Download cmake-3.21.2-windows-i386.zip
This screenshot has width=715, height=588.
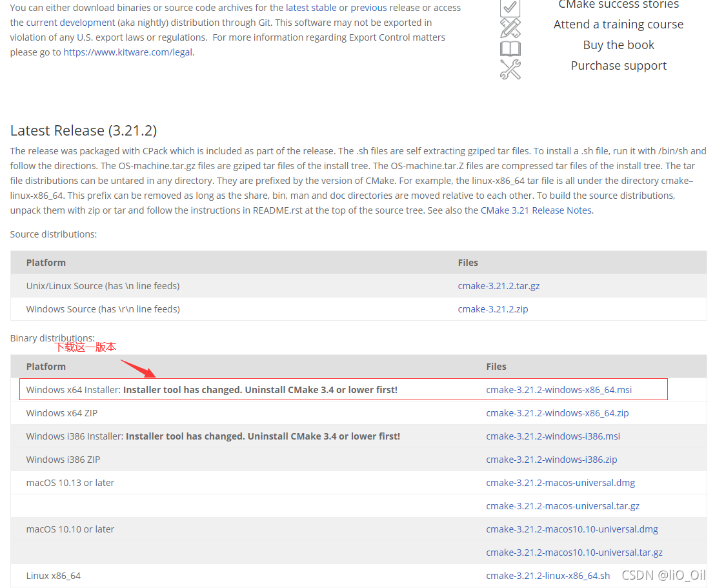pos(551,460)
